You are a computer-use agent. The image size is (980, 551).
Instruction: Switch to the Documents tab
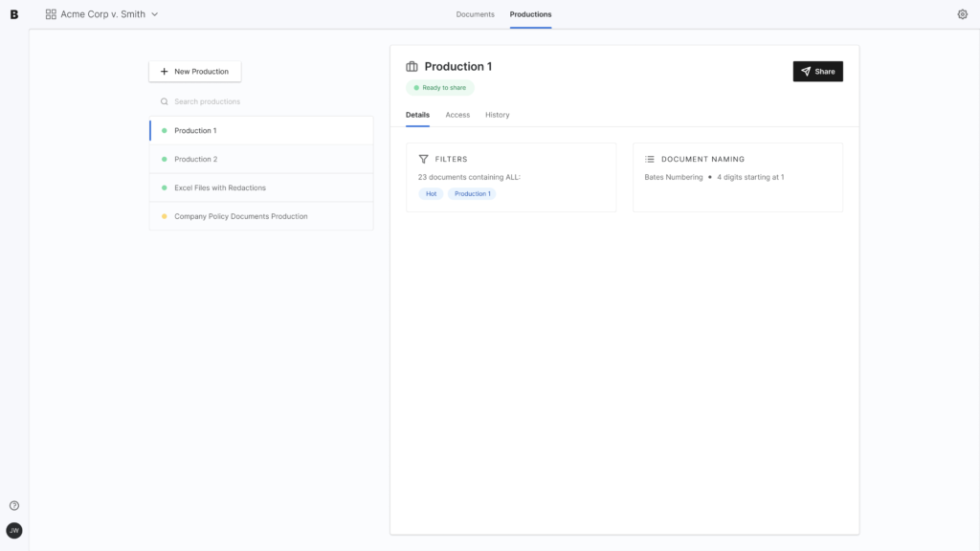475,14
